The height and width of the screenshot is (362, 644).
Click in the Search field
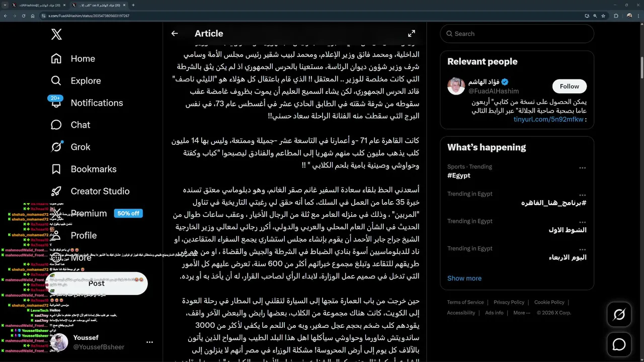(x=517, y=34)
